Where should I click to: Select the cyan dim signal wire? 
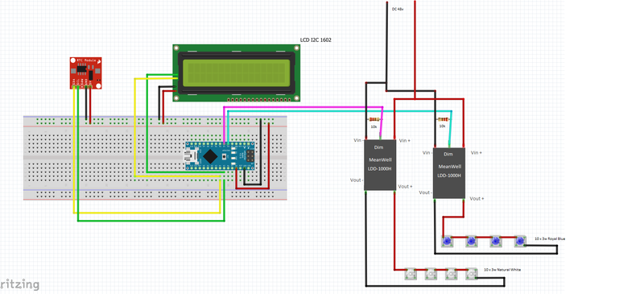[x=339, y=111]
